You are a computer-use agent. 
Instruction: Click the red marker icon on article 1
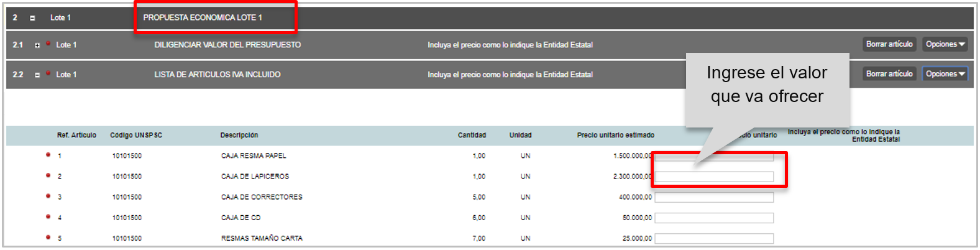click(48, 155)
